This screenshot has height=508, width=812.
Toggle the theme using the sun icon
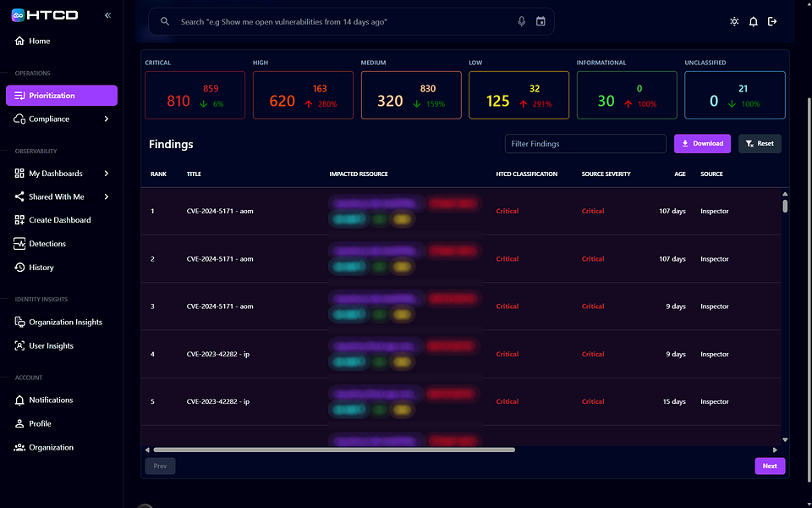coord(734,21)
